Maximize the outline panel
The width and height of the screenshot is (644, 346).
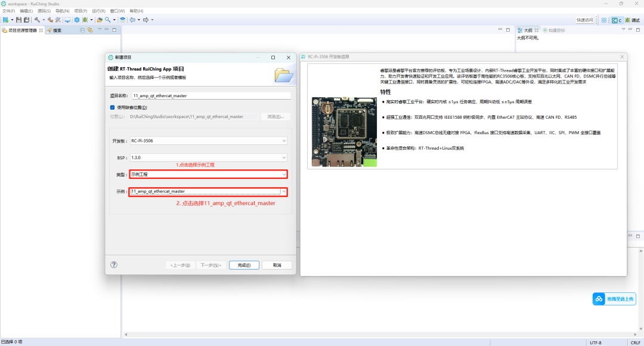click(638, 30)
